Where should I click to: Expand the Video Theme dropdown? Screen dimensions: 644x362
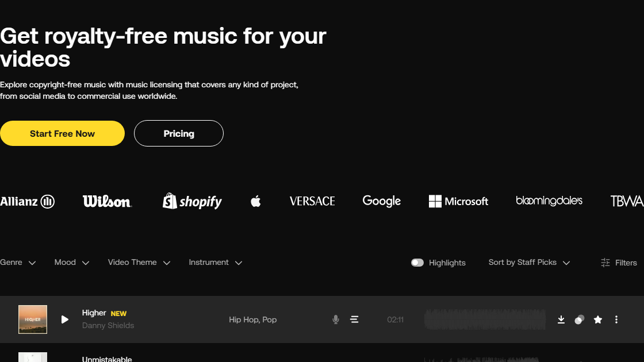point(139,262)
